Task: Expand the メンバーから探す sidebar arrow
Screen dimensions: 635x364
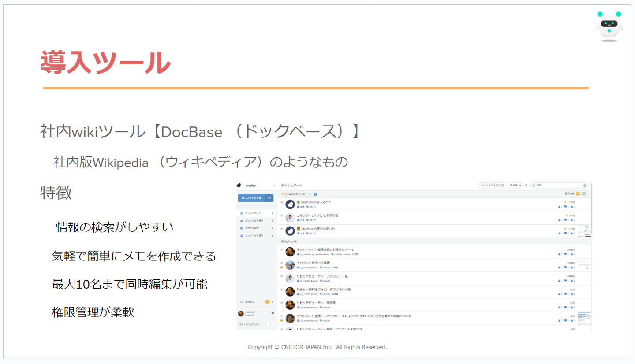Action: [x=273, y=236]
